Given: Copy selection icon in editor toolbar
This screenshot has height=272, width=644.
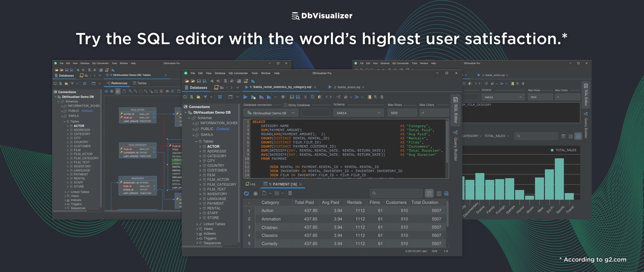Looking at the screenshot, I should point(312,97).
